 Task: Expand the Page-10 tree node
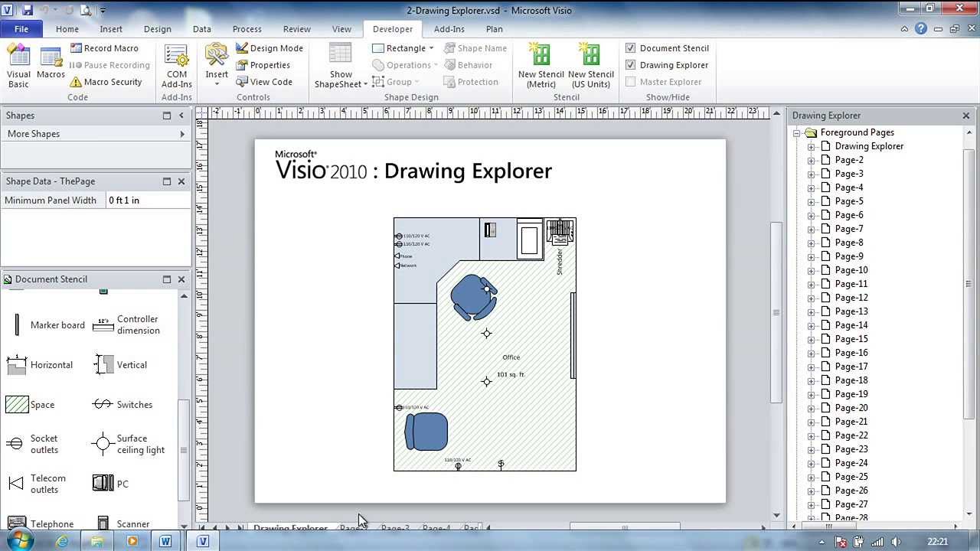pos(811,270)
